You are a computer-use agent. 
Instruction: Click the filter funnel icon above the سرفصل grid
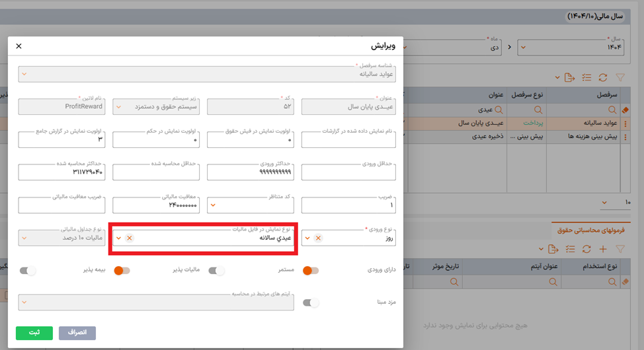pyautogui.click(x=620, y=78)
